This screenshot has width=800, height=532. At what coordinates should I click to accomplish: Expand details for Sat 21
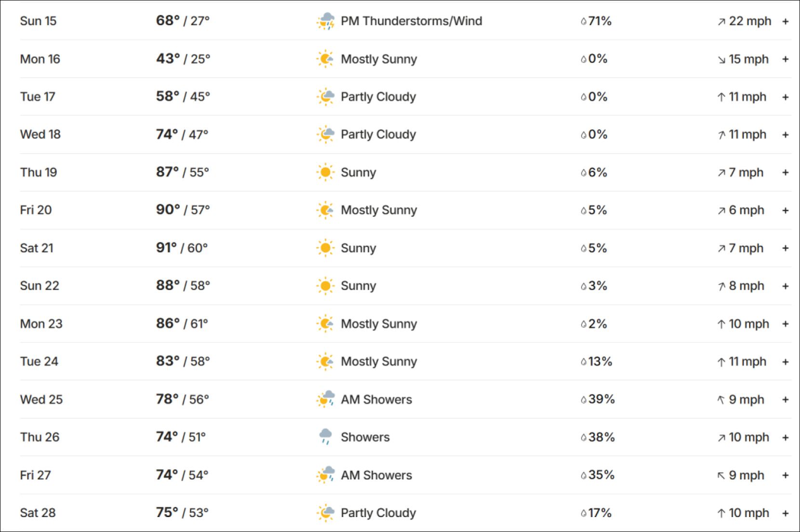786,248
